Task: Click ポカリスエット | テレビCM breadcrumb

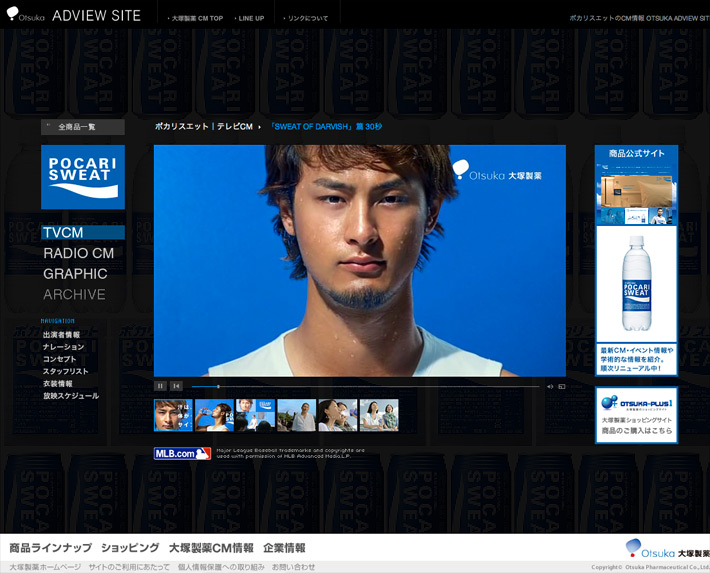Action: coord(204,127)
